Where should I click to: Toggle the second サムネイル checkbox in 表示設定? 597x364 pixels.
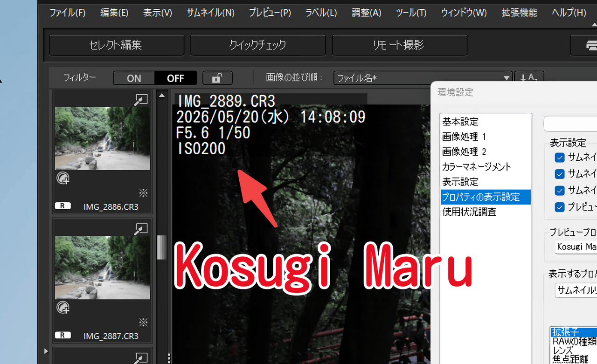point(560,174)
